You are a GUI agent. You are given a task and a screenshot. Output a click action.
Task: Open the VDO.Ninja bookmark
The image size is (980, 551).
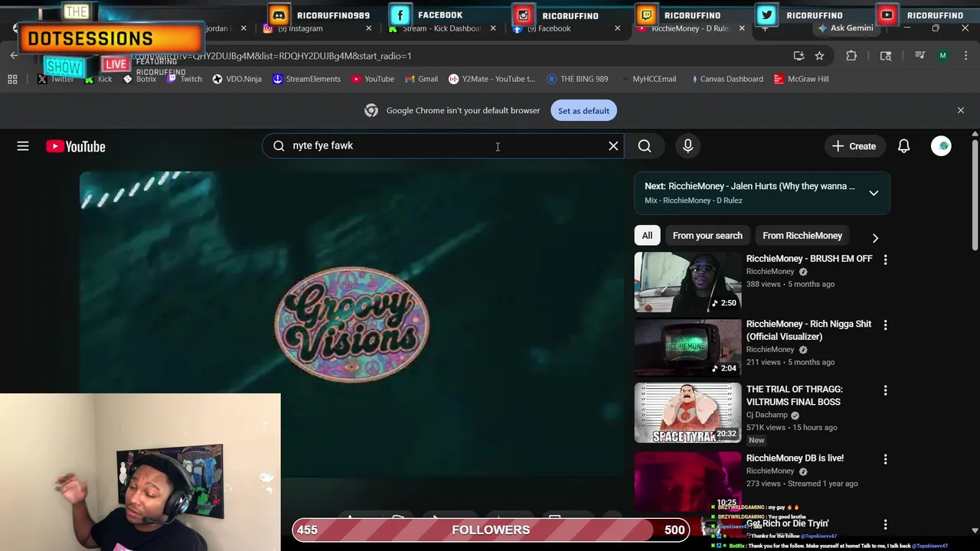(x=237, y=79)
